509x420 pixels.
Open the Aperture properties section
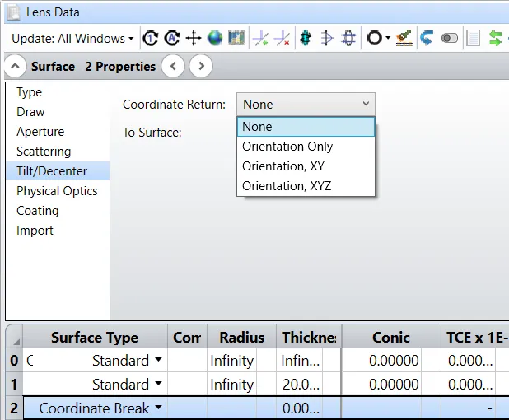tap(40, 132)
